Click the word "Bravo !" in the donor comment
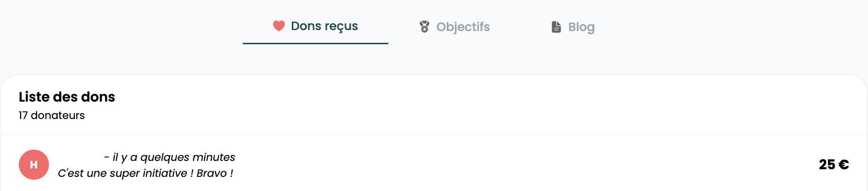 [215, 173]
